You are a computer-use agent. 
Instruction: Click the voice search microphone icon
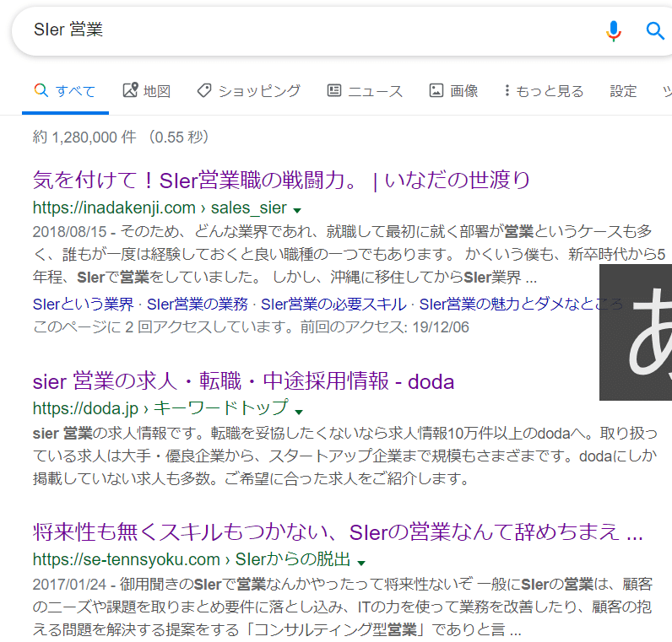click(613, 31)
